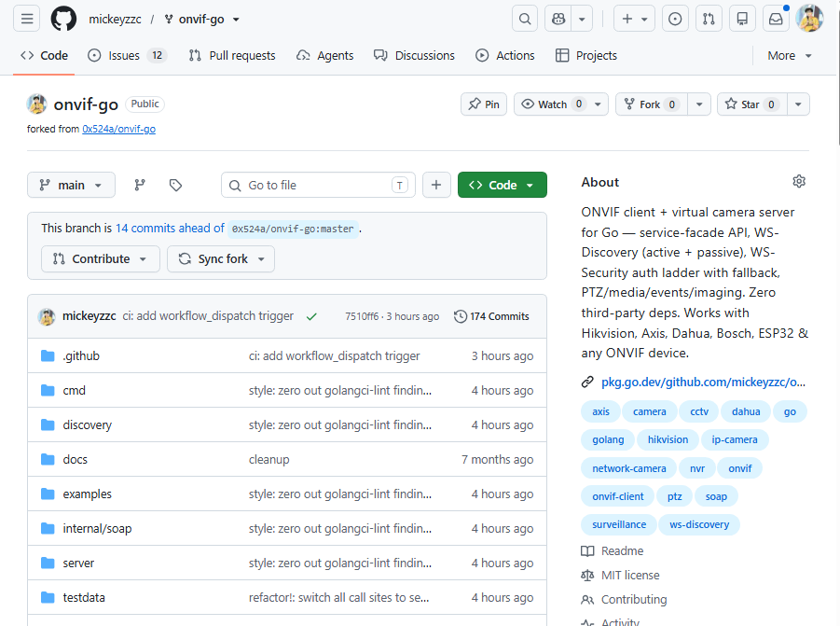Open the notifications inbox icon
The image size is (840, 626).
776,20
